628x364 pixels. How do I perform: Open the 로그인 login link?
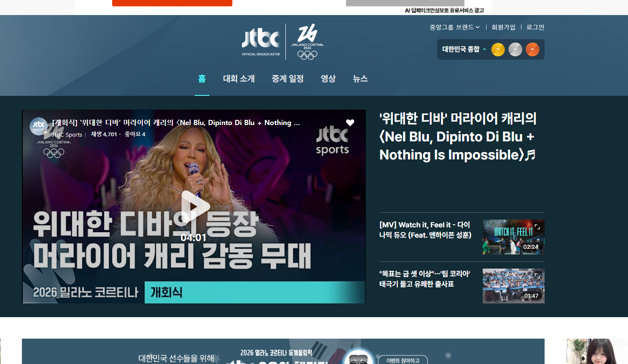[535, 27]
